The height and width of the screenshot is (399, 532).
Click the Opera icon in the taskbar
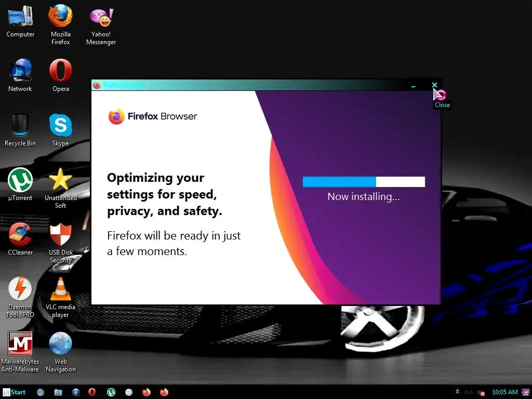coord(92,392)
